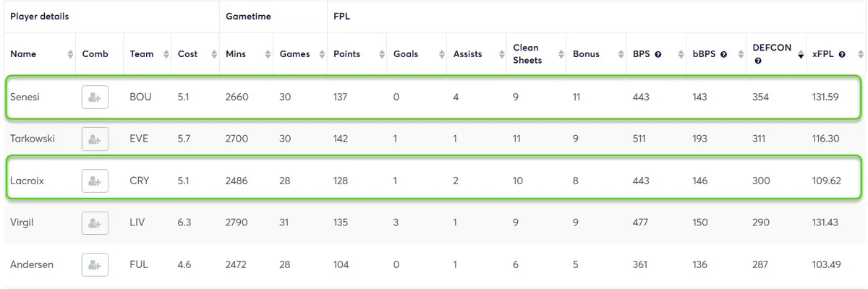Screen dimensions: 868x289
Task: Sort table by Name column
Action: click(23, 54)
